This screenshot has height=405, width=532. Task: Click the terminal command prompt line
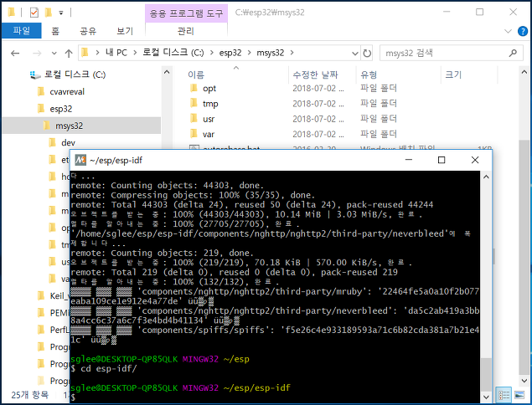275,397
